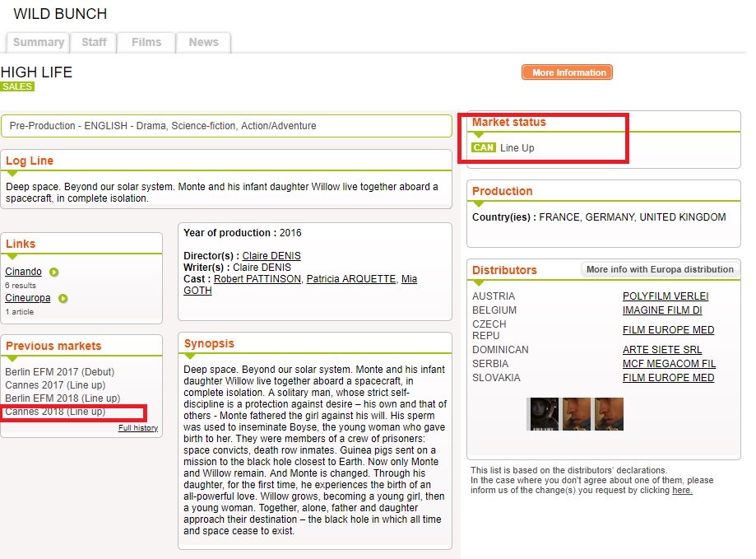Open distributor MCF MEGACOM FIL
This screenshot has width=756, height=559.
[670, 364]
